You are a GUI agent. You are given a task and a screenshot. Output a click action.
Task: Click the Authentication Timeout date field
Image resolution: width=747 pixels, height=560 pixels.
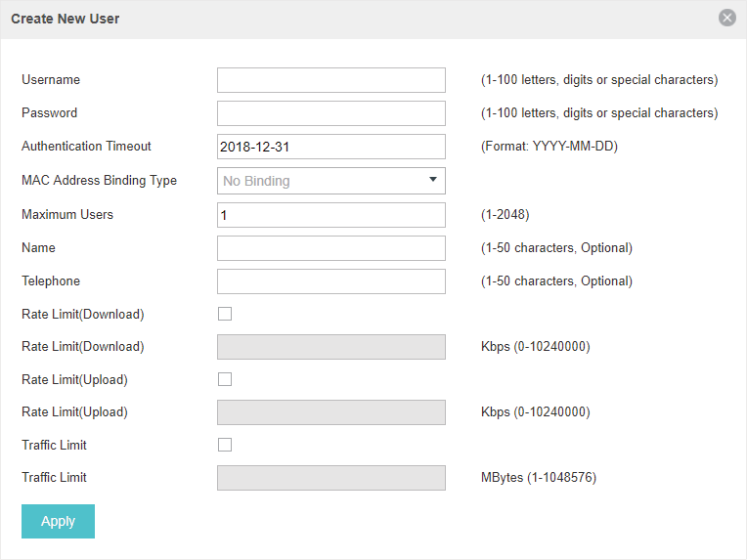(x=331, y=147)
